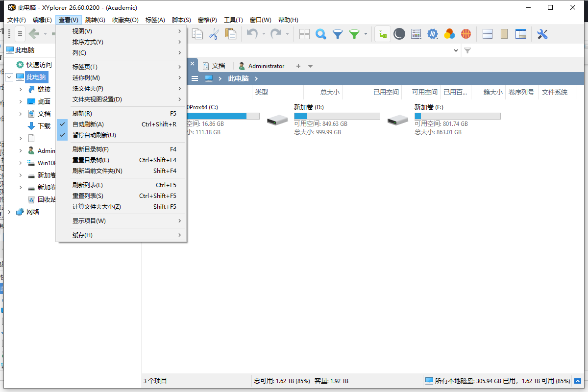Image resolution: width=588 pixels, height=392 pixels.
Task: Click the Undo arrow icon
Action: (252, 34)
